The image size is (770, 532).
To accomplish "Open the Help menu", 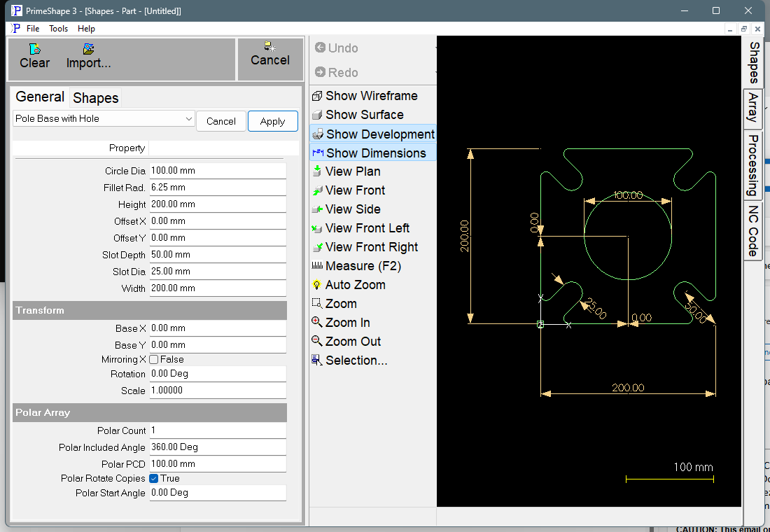I will click(x=86, y=29).
